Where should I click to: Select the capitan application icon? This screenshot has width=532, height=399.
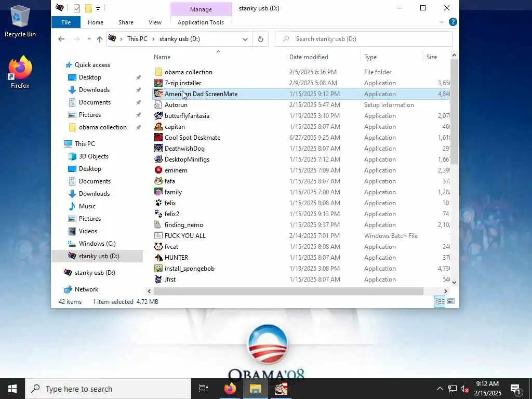[158, 127]
